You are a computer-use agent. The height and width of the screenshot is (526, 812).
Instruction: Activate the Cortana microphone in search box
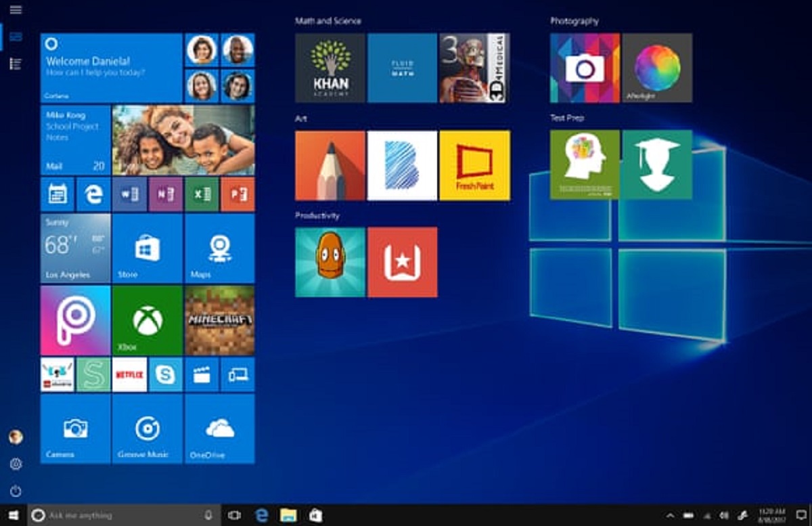click(x=208, y=515)
